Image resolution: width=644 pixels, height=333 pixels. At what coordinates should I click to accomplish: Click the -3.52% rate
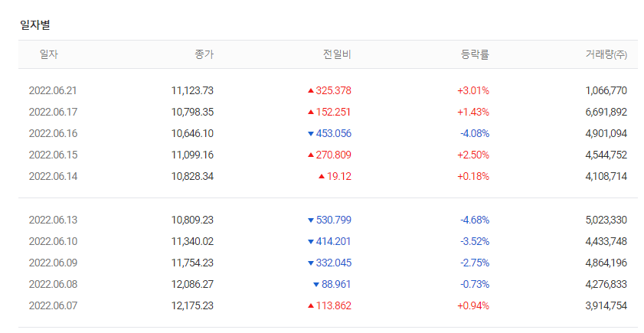(x=475, y=241)
